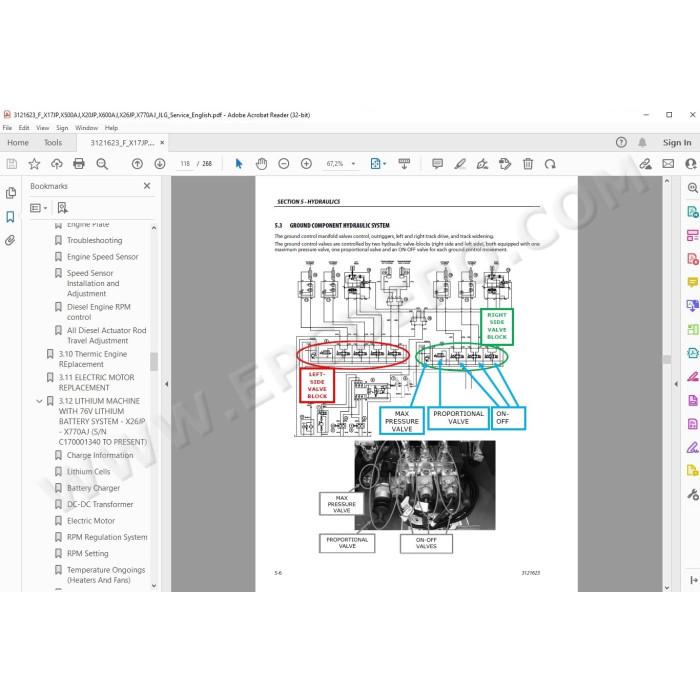Open RPM Regulation System bookmark
Screen dimensions: 700x700
pos(107,537)
